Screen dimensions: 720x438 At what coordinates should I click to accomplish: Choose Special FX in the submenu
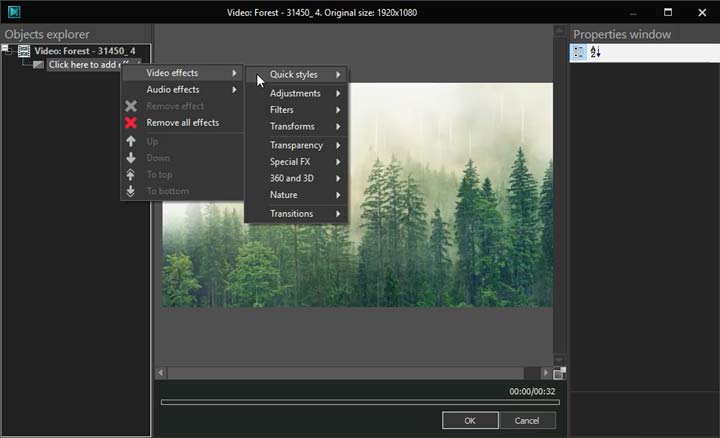pos(296,162)
